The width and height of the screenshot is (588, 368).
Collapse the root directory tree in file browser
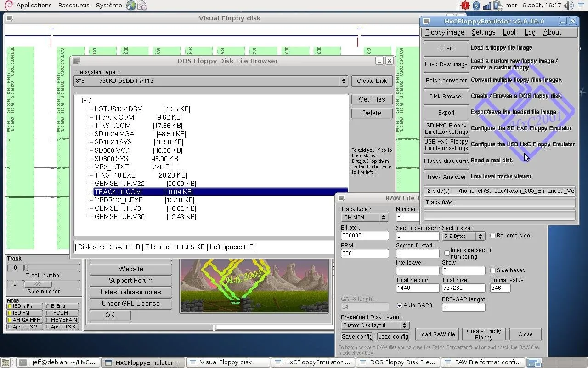[85, 100]
